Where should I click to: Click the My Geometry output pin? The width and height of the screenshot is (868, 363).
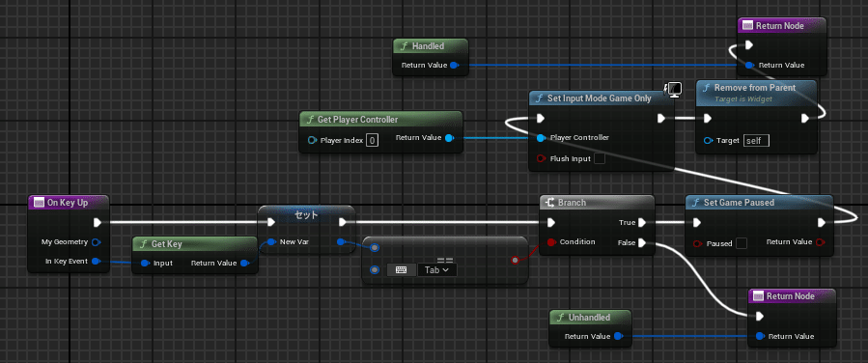(x=96, y=241)
